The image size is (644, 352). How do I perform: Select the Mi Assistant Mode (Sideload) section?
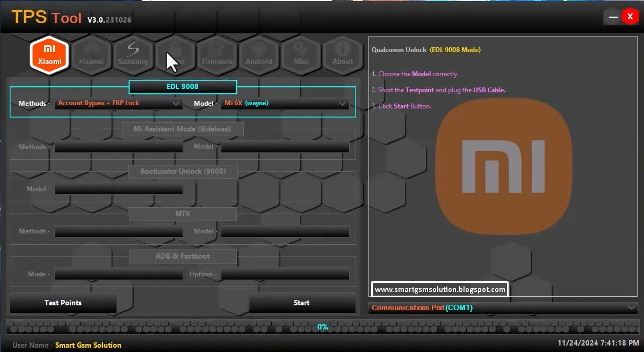point(183,129)
